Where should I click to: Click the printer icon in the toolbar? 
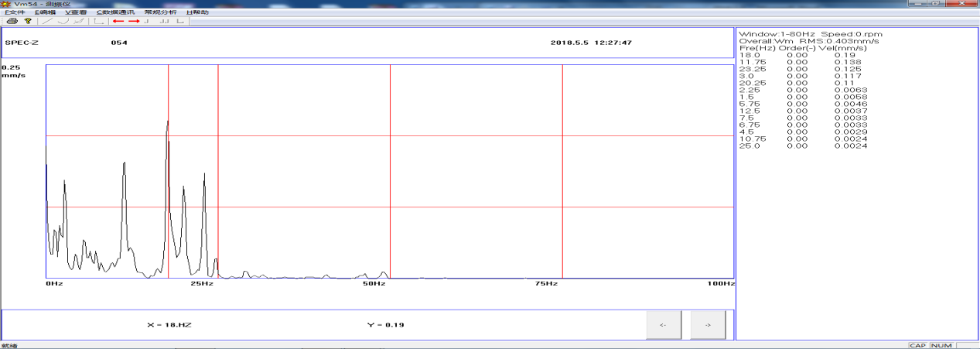(x=12, y=21)
